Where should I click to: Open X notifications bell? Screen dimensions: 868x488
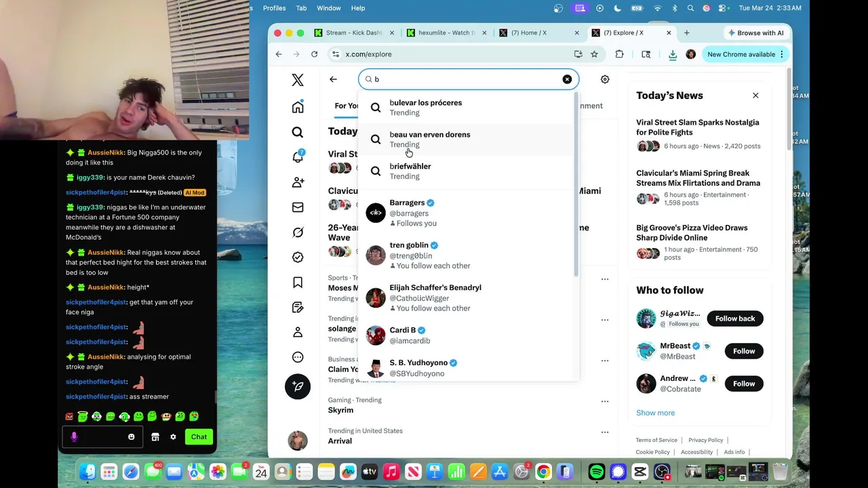tap(298, 157)
